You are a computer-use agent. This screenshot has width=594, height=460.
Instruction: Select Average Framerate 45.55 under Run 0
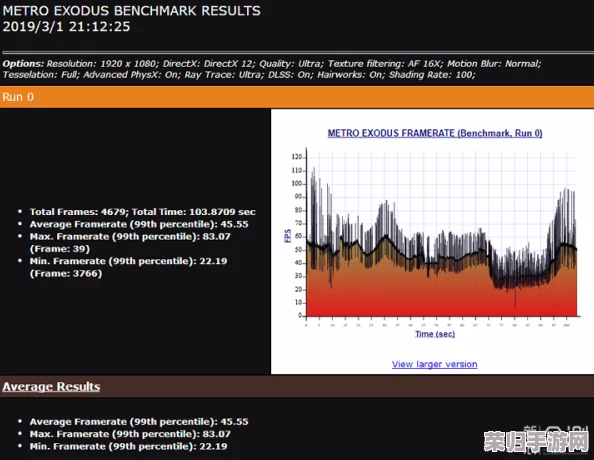coord(139,224)
